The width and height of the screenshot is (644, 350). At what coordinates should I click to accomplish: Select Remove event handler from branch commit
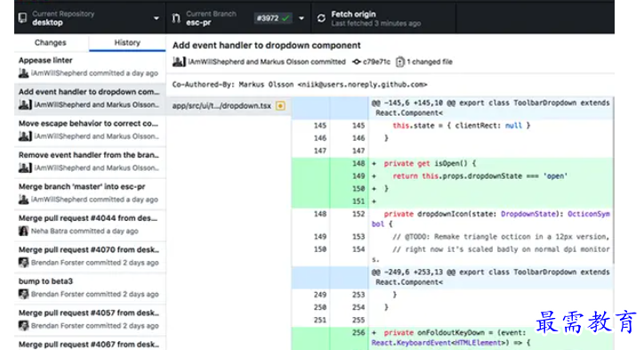coord(90,161)
